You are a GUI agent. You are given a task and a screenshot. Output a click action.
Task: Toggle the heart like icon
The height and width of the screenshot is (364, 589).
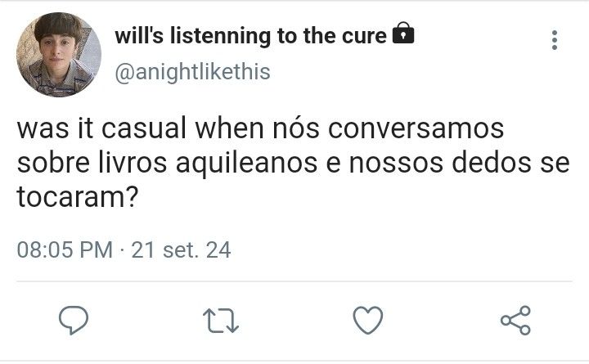pos(368,320)
